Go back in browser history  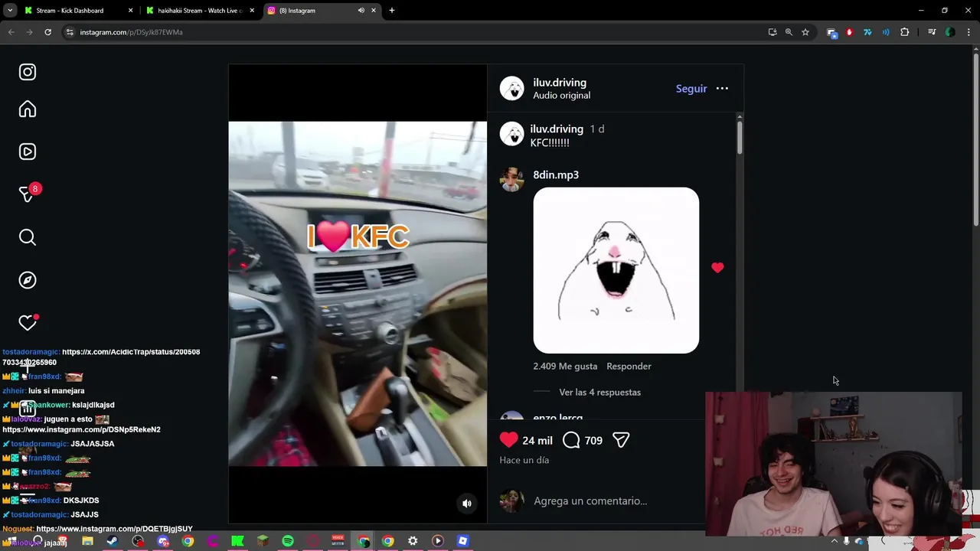tap(11, 32)
